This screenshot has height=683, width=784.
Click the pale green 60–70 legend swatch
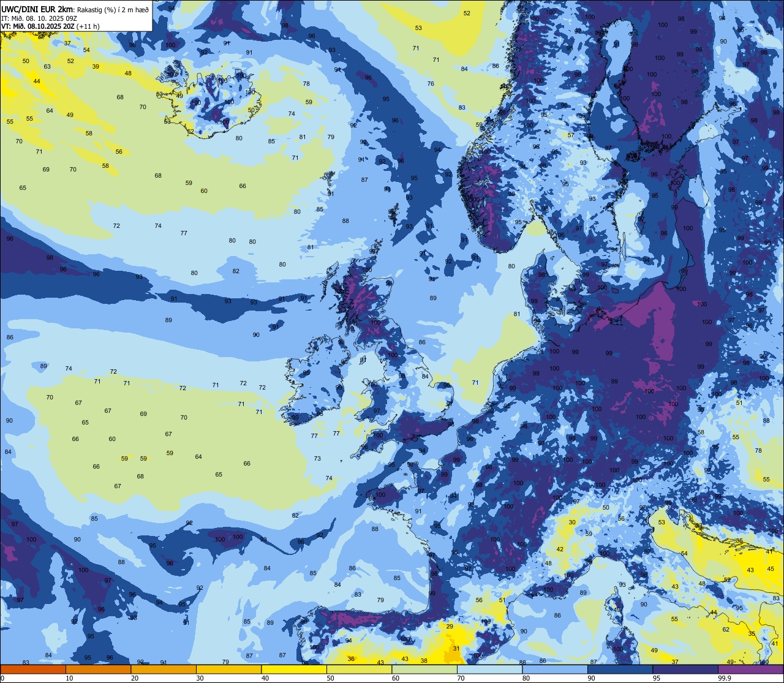pyautogui.click(x=424, y=669)
